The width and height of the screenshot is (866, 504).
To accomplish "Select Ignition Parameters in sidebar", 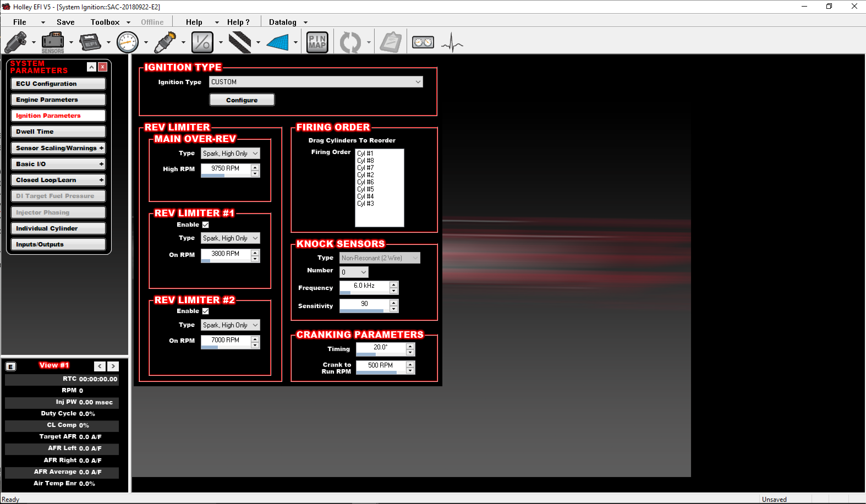I will pos(58,116).
